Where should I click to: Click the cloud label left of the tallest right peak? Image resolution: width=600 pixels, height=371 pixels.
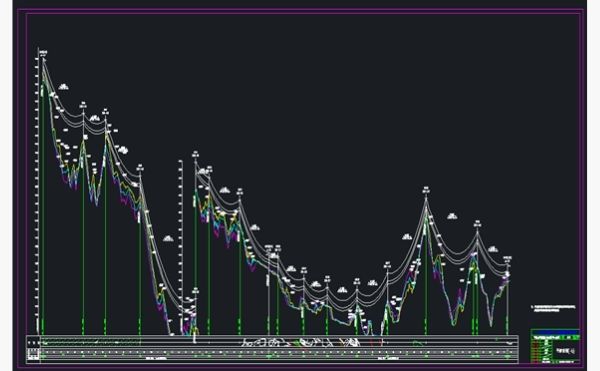407,237
